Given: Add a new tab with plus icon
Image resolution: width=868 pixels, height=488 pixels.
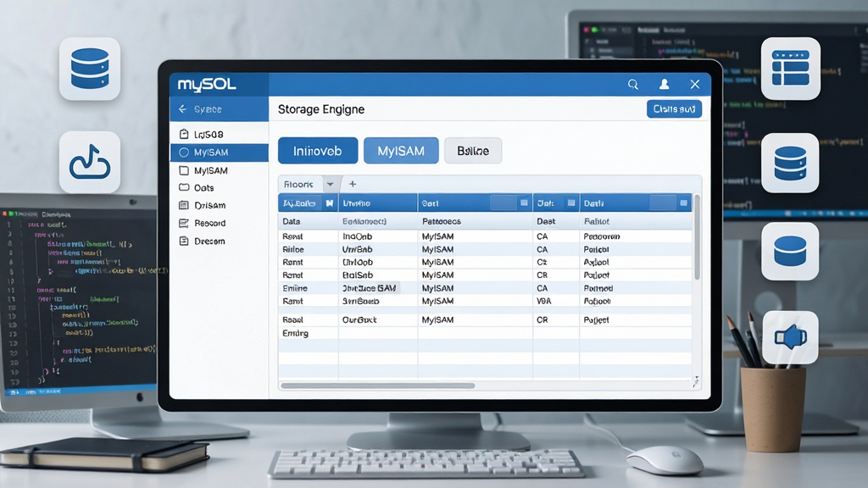Looking at the screenshot, I should pyautogui.click(x=353, y=184).
